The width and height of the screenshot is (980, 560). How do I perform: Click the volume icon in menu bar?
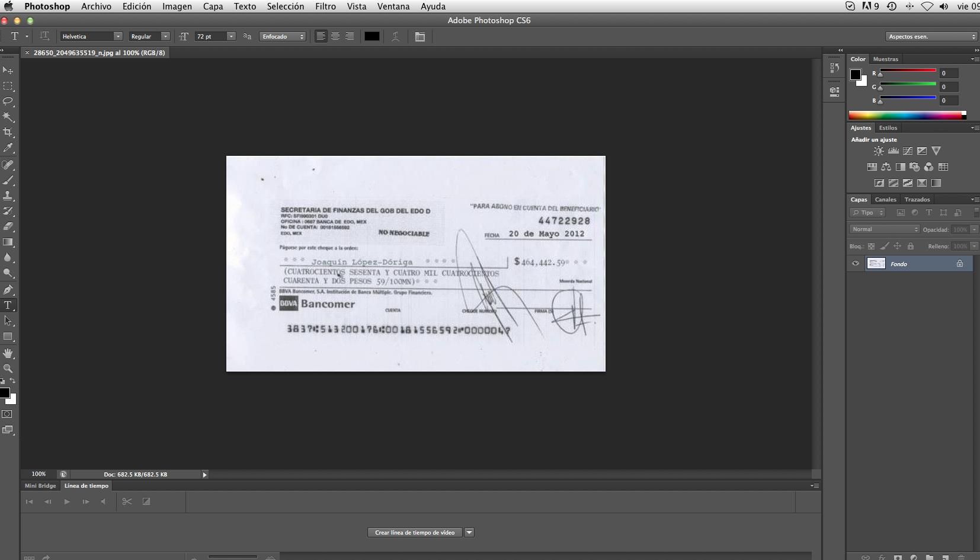coord(944,7)
